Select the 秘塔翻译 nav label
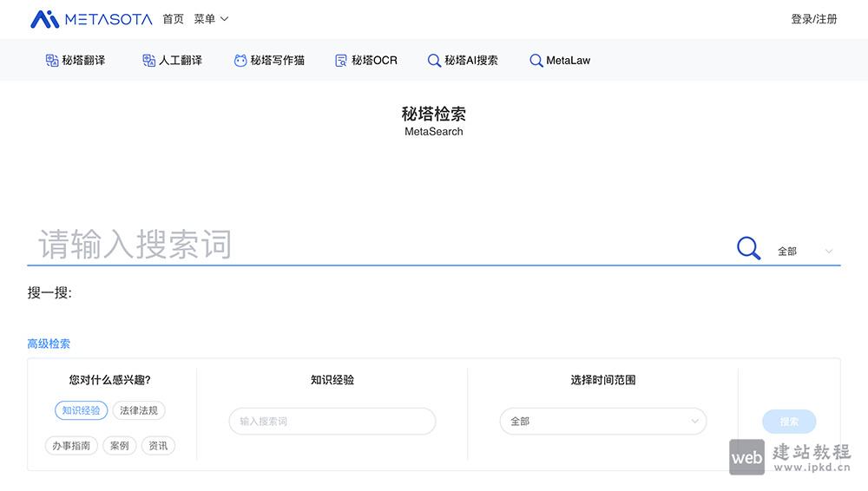Viewport: 868px width, 491px height. [x=83, y=61]
